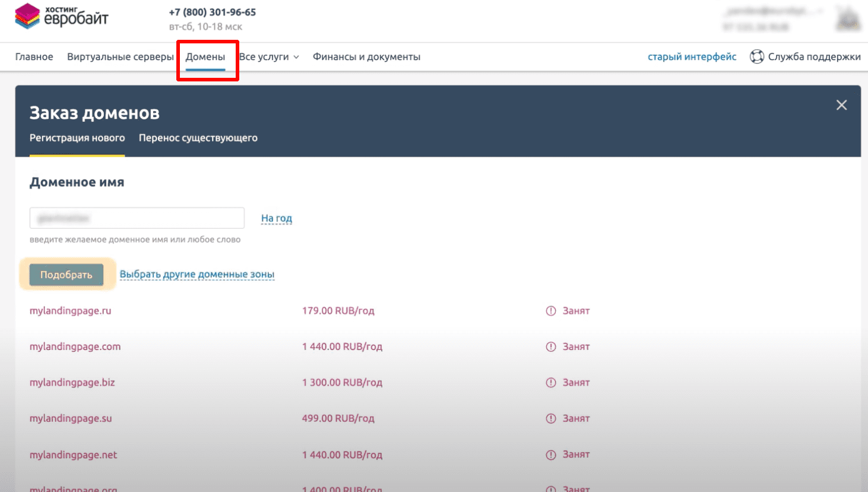
Task: Click the taken-status icon for mylandingpage.biz
Action: [551, 383]
